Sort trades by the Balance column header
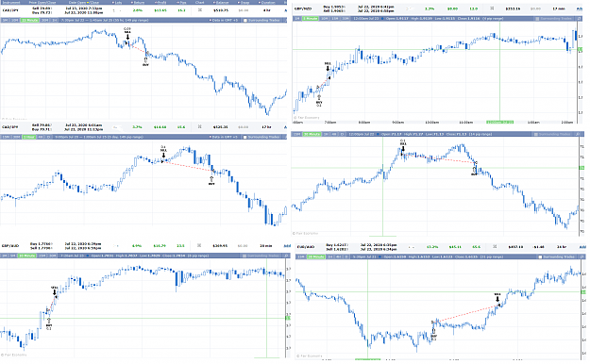The height and width of the screenshot is (364, 590). 221,3
